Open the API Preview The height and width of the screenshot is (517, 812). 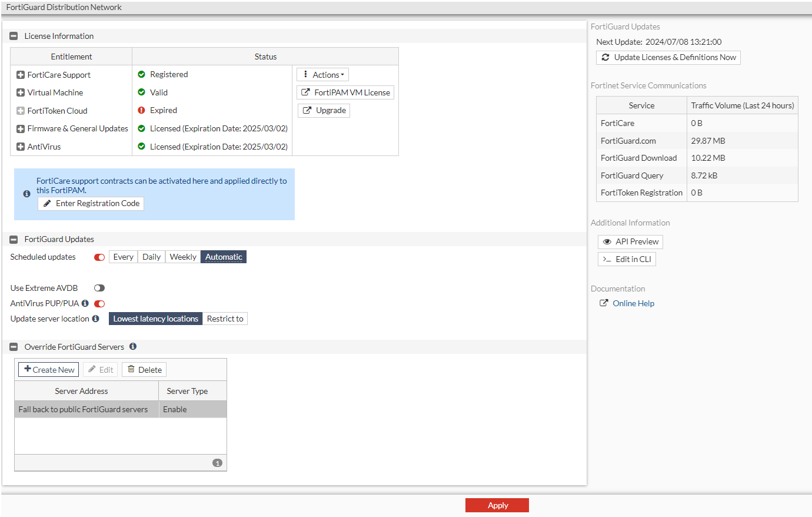coord(630,241)
